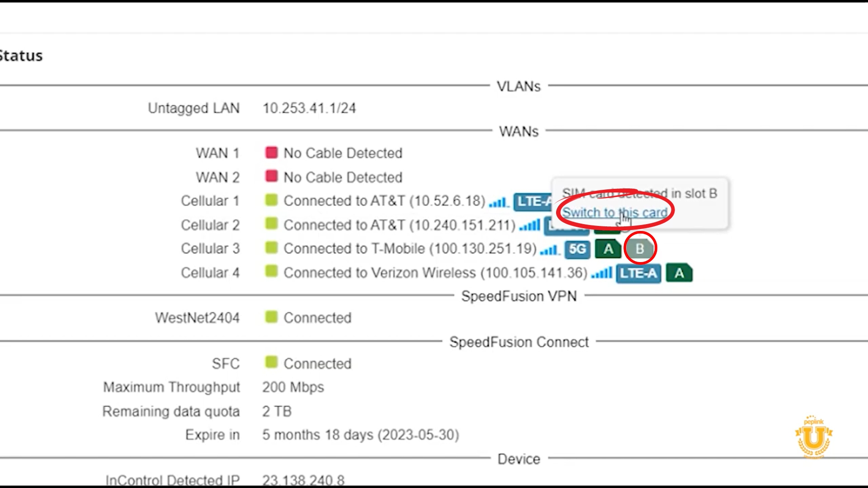Click the 5G badge on Cellular 3
868x488 pixels.
pyautogui.click(x=577, y=249)
